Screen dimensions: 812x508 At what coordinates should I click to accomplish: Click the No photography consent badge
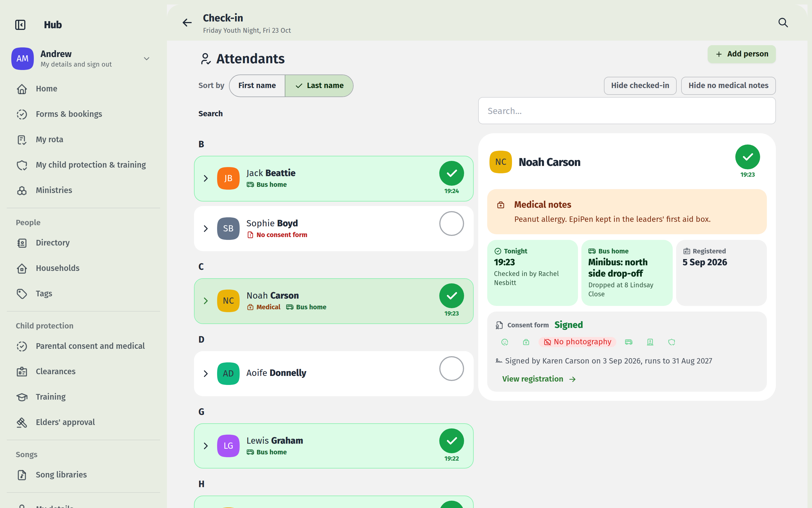[x=577, y=342]
